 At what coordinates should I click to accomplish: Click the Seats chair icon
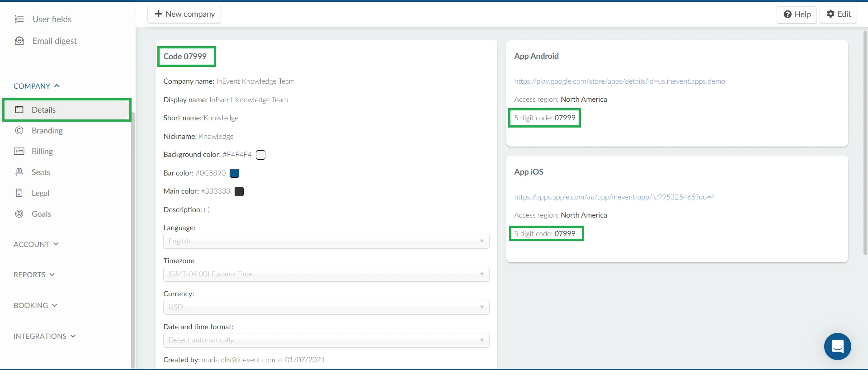19,172
